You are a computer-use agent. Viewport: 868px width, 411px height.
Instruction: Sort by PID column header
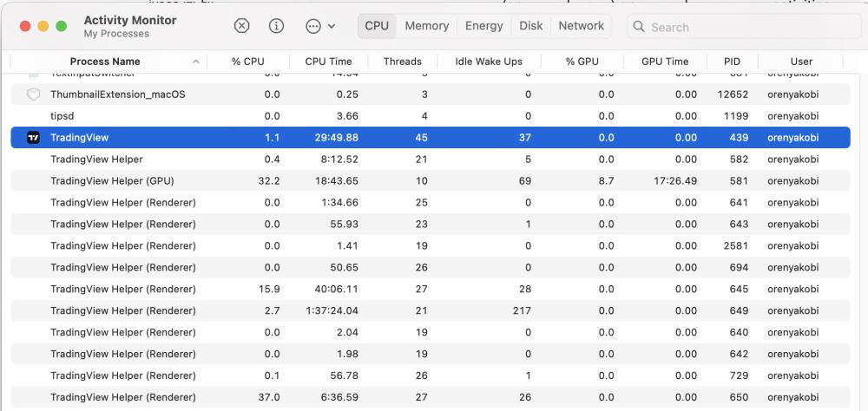[732, 62]
